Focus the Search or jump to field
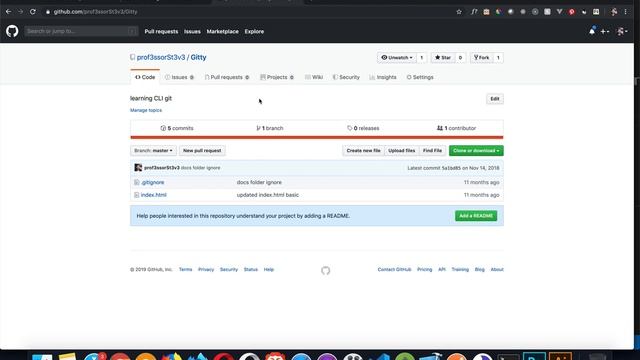The width and height of the screenshot is (640, 360). (x=81, y=31)
